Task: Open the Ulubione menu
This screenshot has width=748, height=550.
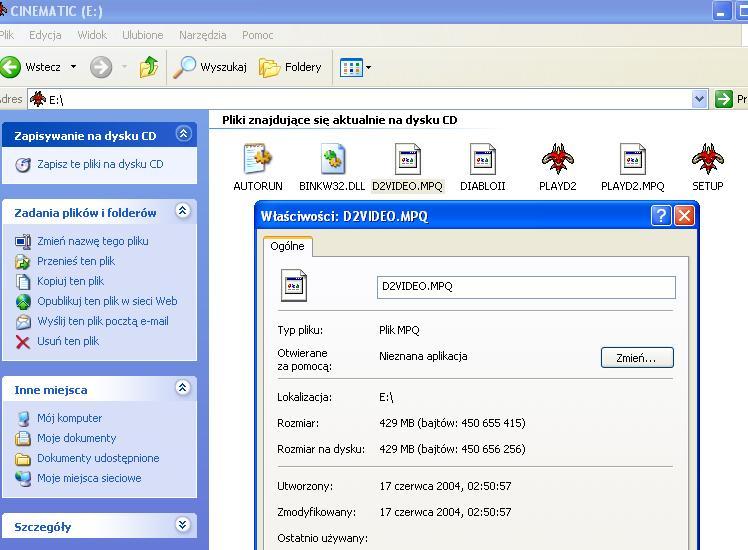Action: 143,35
